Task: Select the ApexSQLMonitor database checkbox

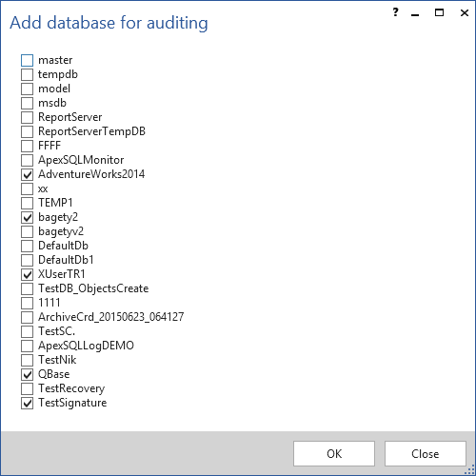Action: [x=27, y=160]
